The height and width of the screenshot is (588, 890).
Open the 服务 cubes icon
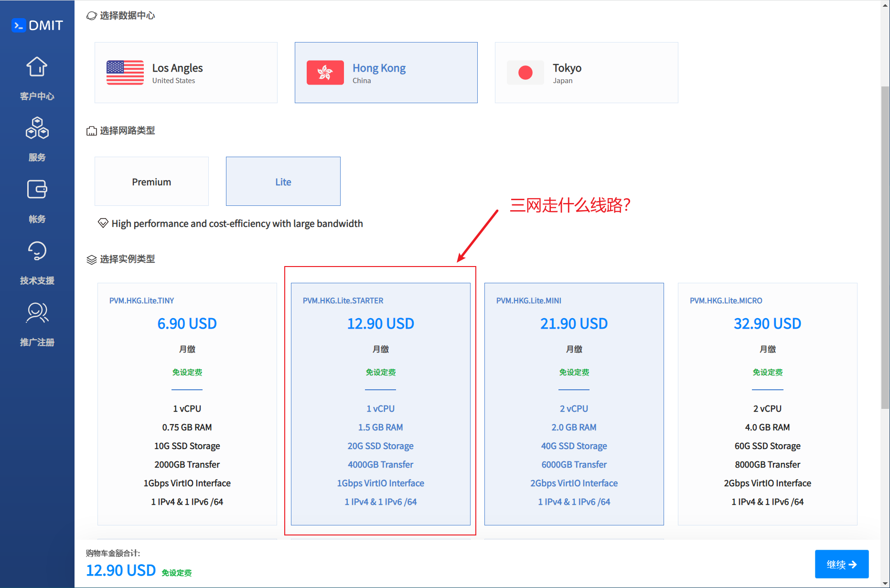click(37, 128)
